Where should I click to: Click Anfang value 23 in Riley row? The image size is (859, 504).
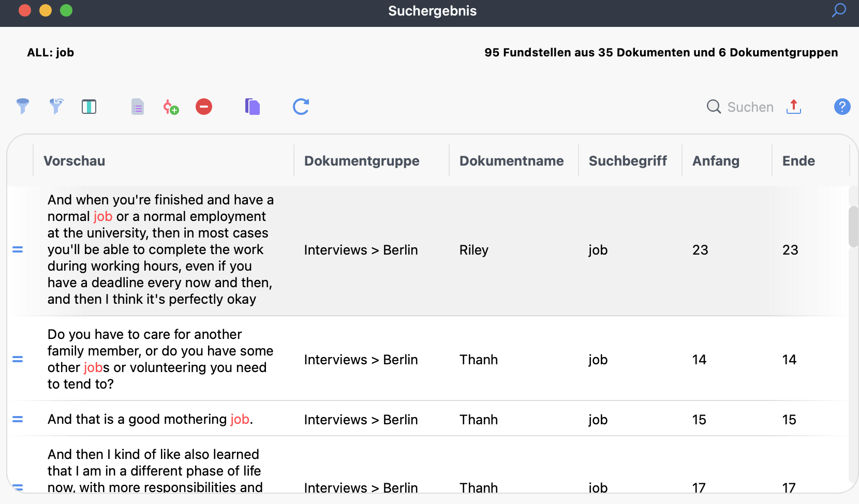[700, 250]
